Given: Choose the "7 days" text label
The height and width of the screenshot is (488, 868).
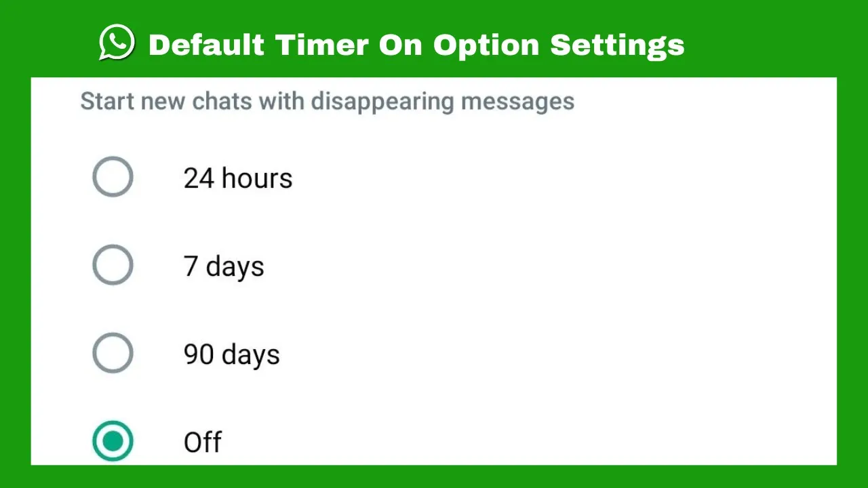Looking at the screenshot, I should (x=224, y=267).
